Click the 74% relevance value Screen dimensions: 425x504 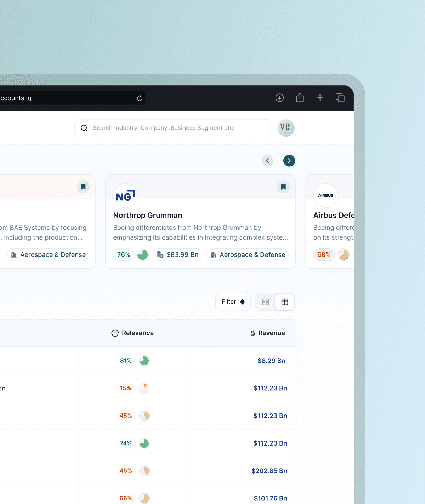pyautogui.click(x=126, y=443)
